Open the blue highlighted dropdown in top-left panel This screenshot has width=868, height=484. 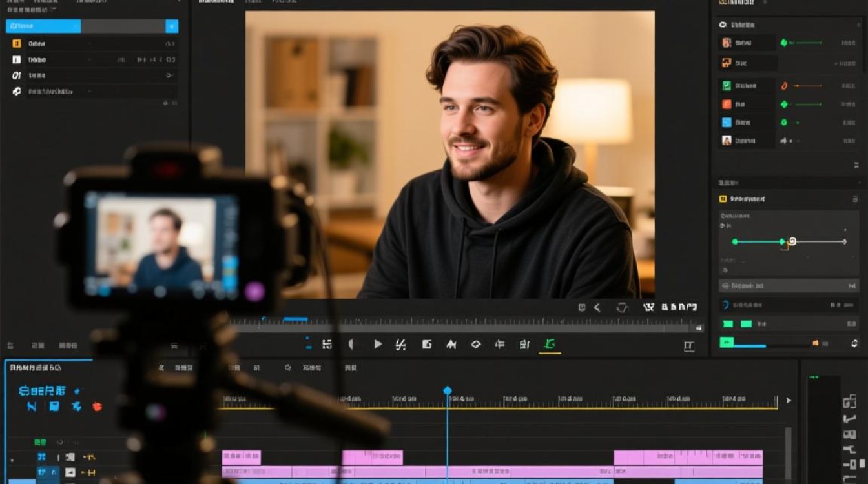[43, 26]
